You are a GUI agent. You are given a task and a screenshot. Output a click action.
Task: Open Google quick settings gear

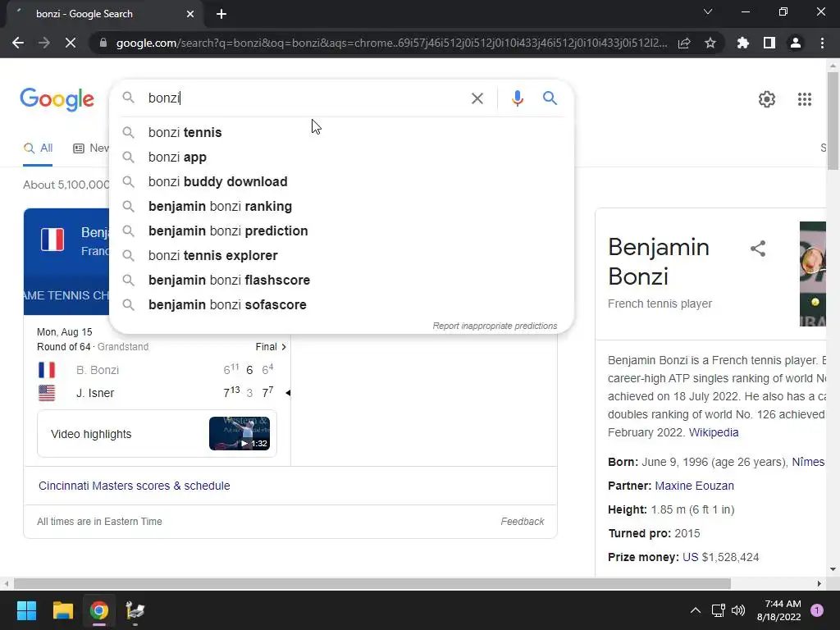click(767, 99)
